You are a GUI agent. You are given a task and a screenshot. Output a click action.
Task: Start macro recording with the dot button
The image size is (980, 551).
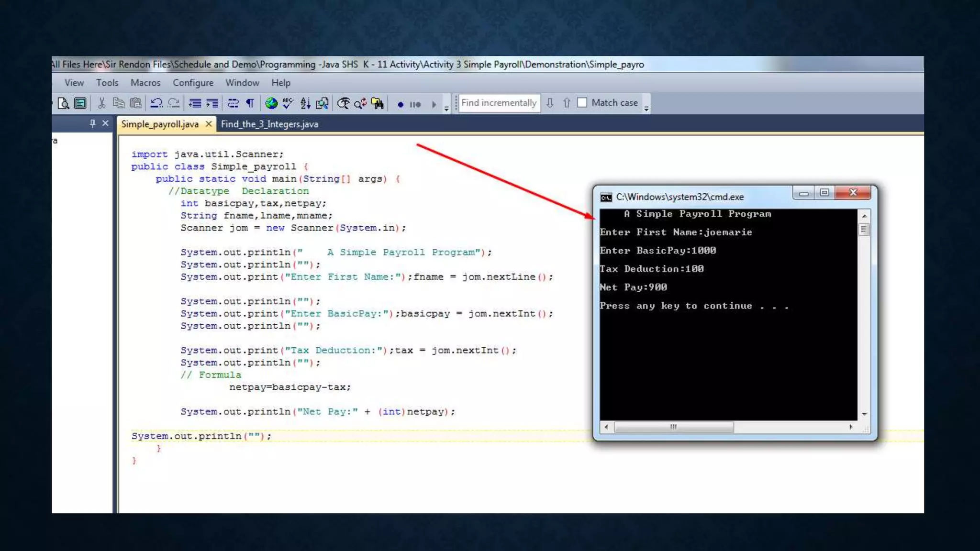tap(401, 104)
